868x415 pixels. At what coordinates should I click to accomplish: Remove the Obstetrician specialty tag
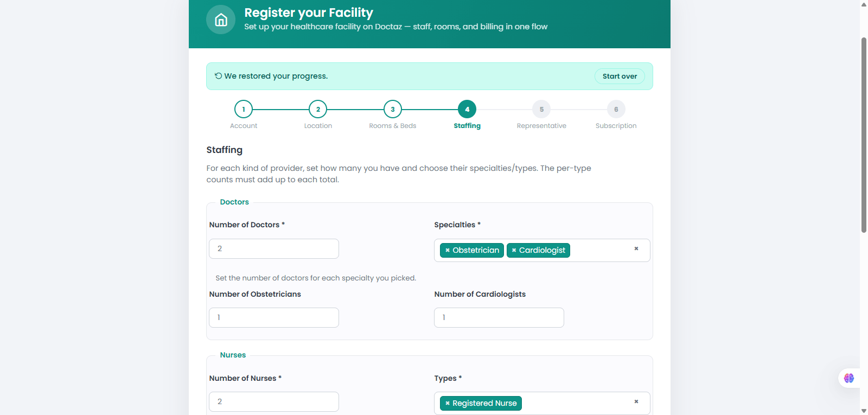coord(448,251)
